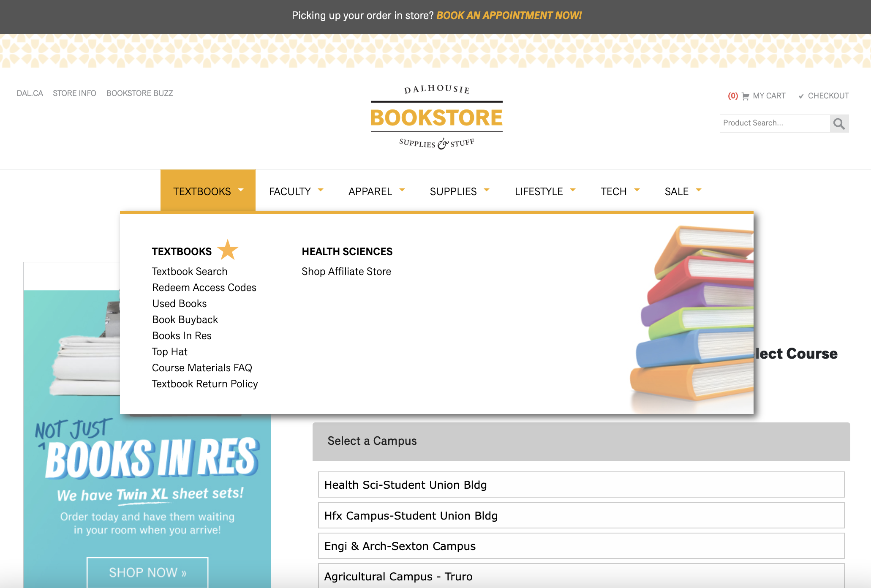
Task: Click the magnifying glass search icon
Action: click(x=839, y=123)
